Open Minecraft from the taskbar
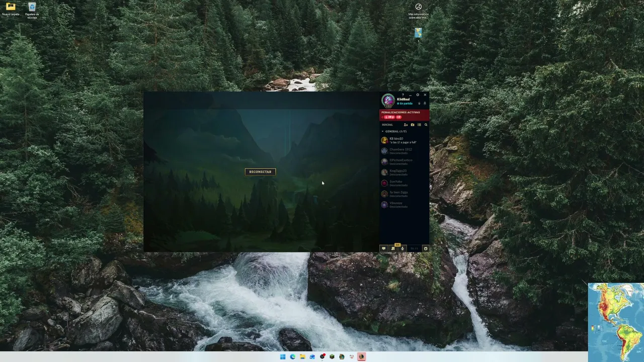 coord(332,357)
